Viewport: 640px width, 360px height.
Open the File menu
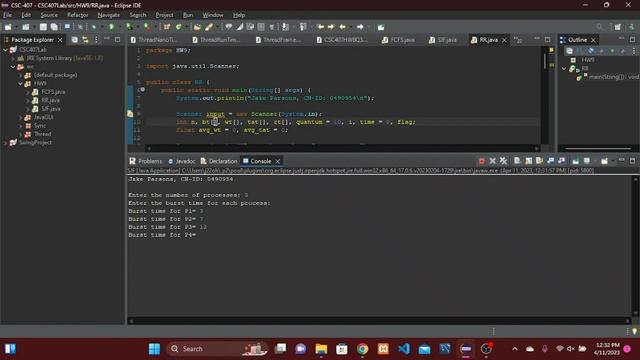[8, 15]
